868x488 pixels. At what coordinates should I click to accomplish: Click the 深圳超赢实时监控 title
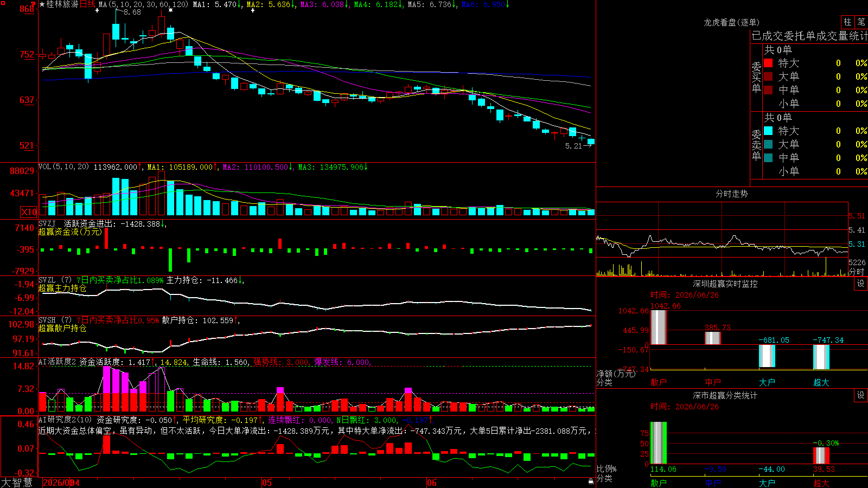pos(725,284)
